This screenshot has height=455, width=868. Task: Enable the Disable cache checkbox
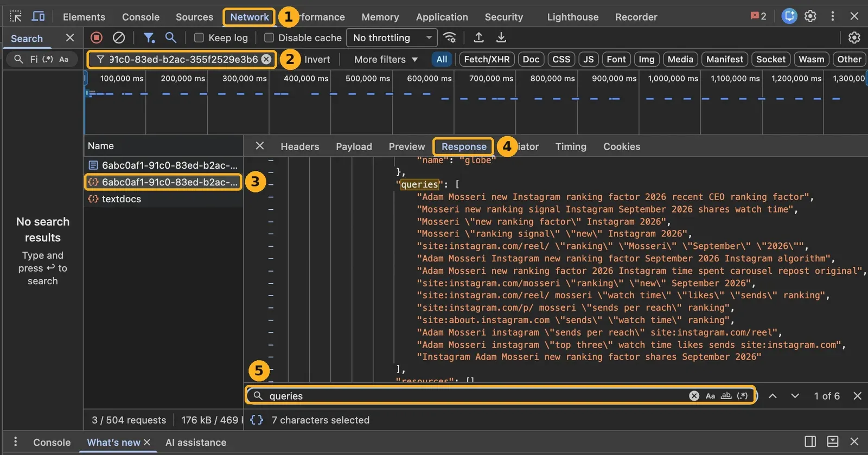click(269, 37)
